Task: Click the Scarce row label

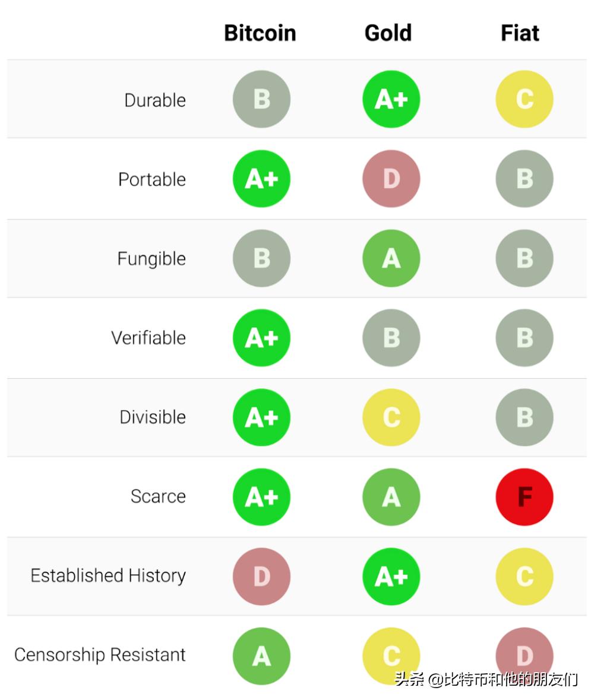Action: (158, 496)
